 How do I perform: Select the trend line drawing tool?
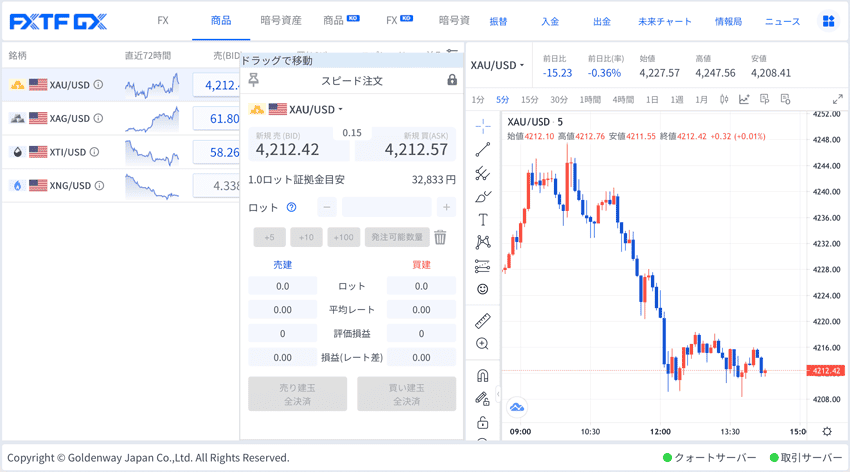[x=483, y=150]
